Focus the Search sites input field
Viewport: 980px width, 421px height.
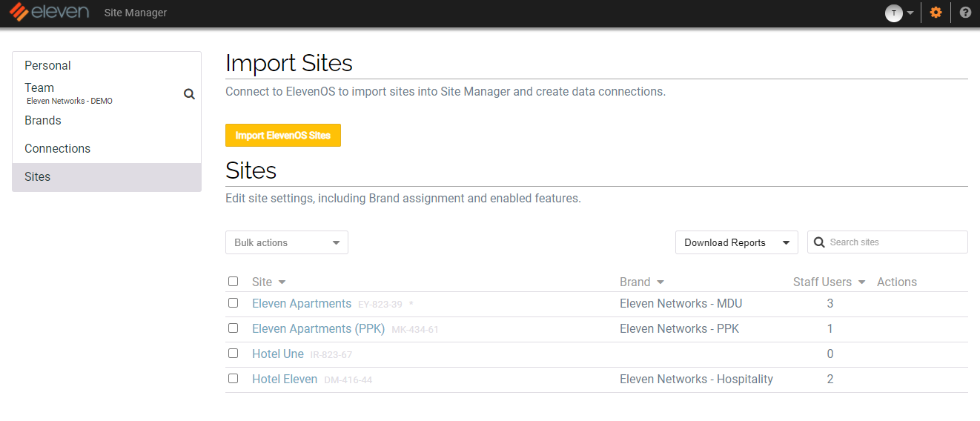887,242
